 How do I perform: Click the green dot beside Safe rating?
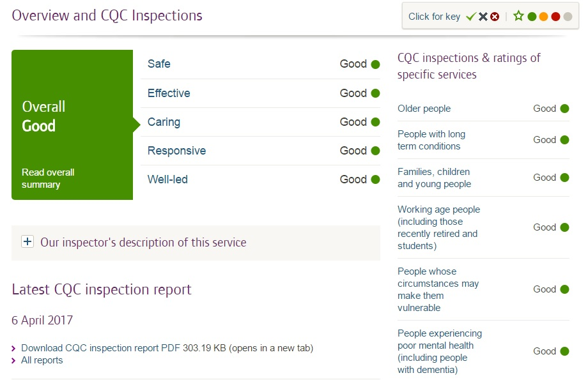tap(375, 64)
